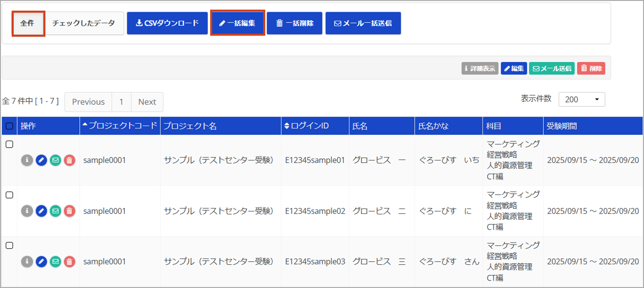Screen dimensions: 644x288
Task: Click the E12345sample01 login ID cell
Action: [315, 160]
